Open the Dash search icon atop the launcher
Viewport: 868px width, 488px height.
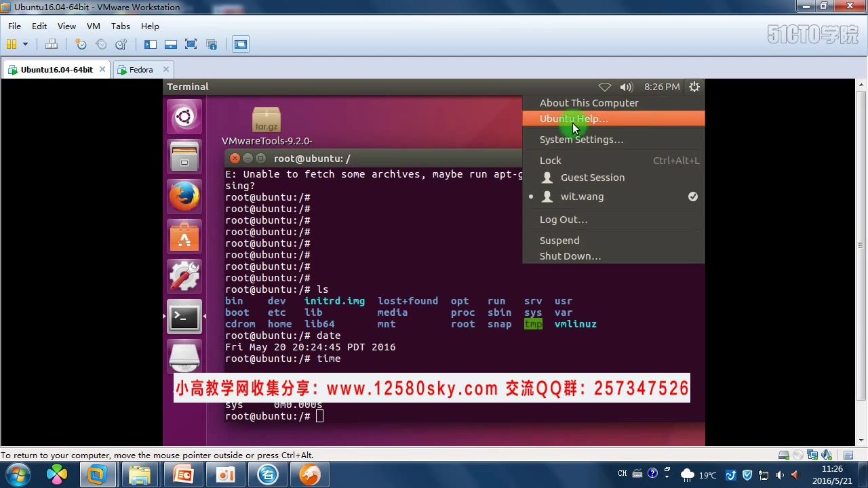tap(184, 116)
